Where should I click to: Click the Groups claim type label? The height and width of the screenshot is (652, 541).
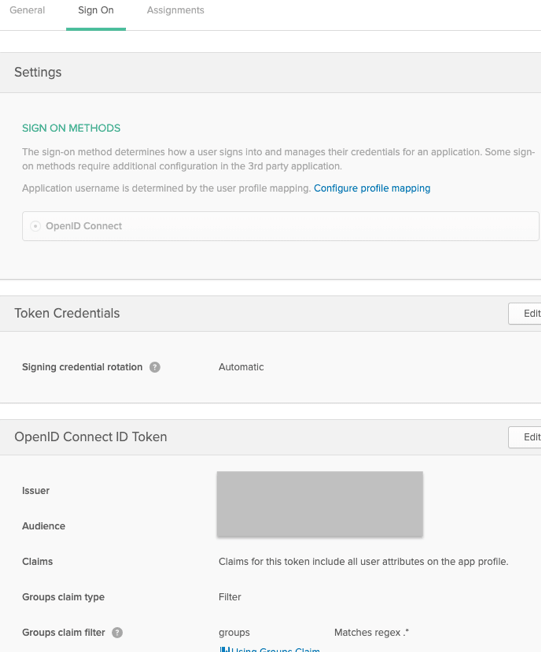pyautogui.click(x=63, y=597)
